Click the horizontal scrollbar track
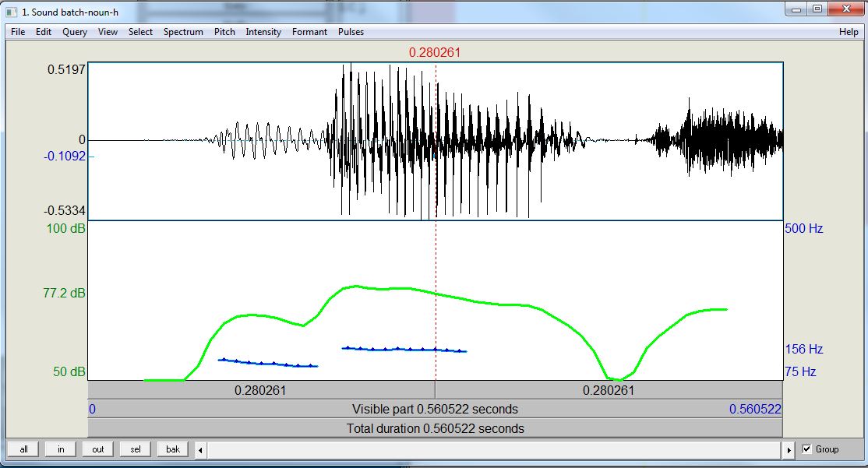868x468 pixels. point(495,450)
